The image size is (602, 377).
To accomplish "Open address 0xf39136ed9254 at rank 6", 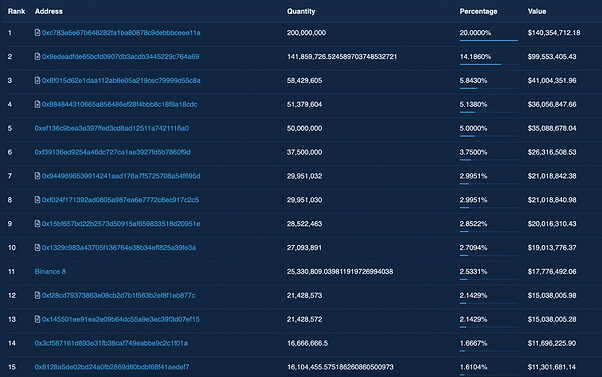I will pyautogui.click(x=112, y=152).
